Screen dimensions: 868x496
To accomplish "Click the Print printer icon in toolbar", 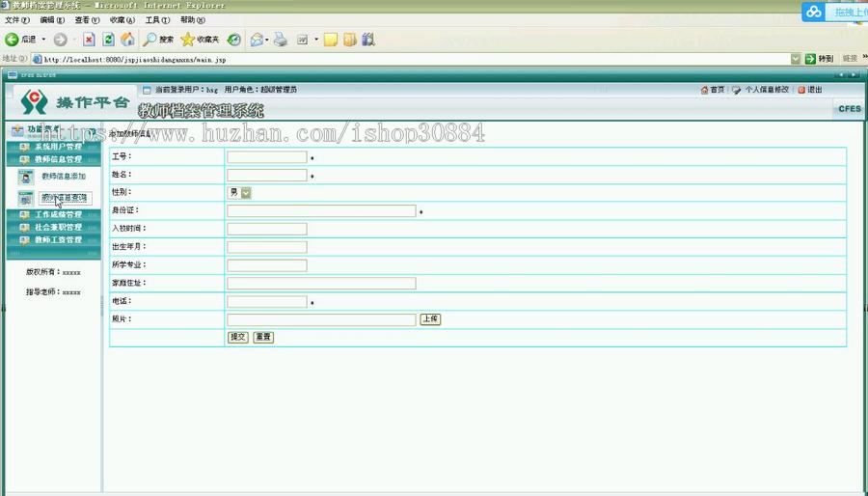I will pos(280,40).
